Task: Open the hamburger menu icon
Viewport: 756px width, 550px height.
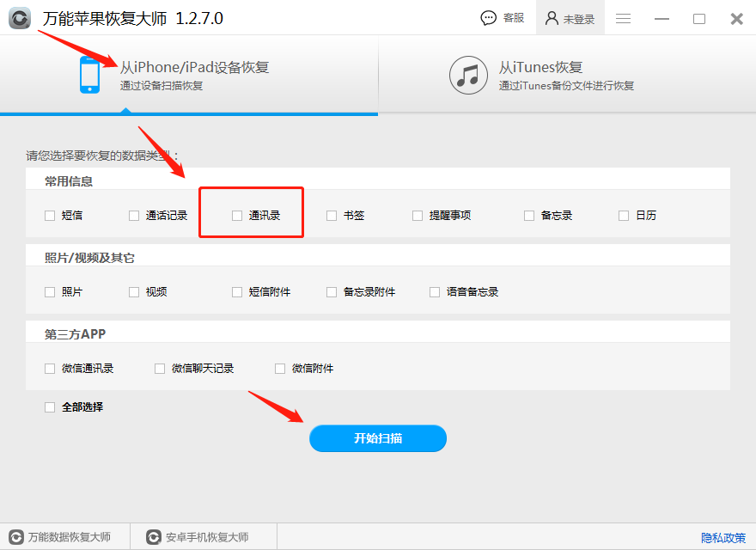Action: click(623, 18)
